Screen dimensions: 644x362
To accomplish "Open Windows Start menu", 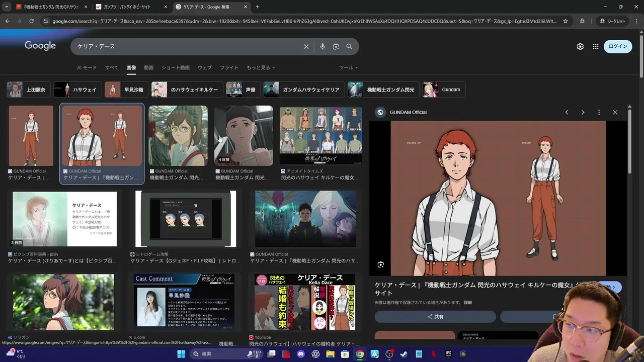I will click(181, 354).
